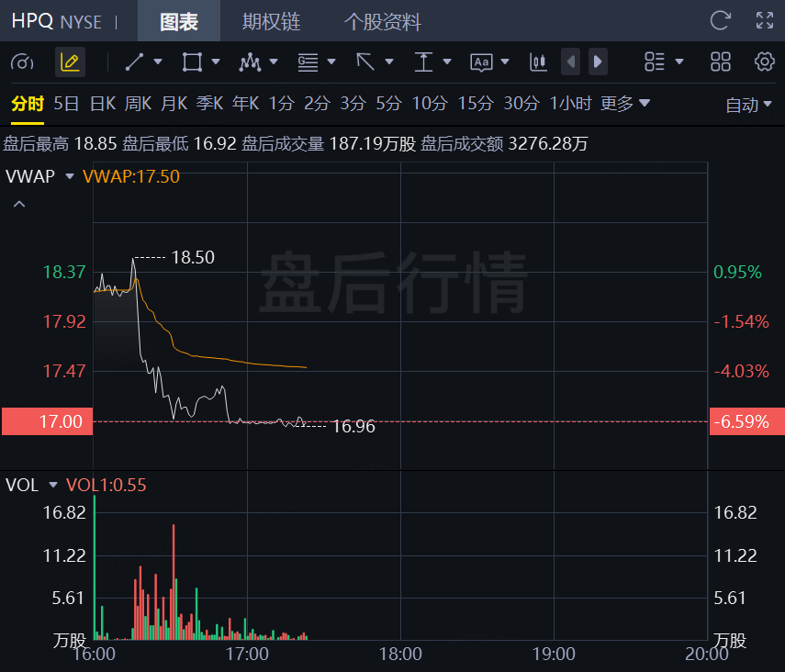Viewport: 785px width, 672px height.
Task: Select the Aa text annotation tool
Action: pos(481,62)
